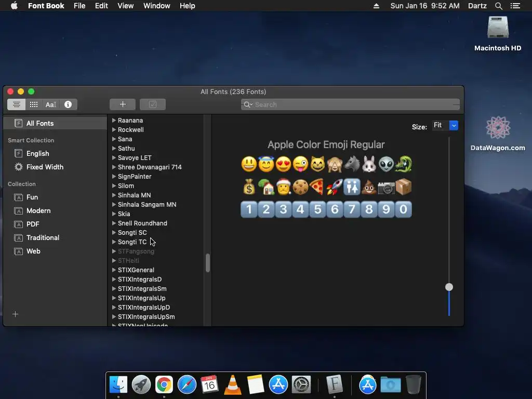Select STIXGeneral font
This screenshot has height=399, width=532.
136,270
